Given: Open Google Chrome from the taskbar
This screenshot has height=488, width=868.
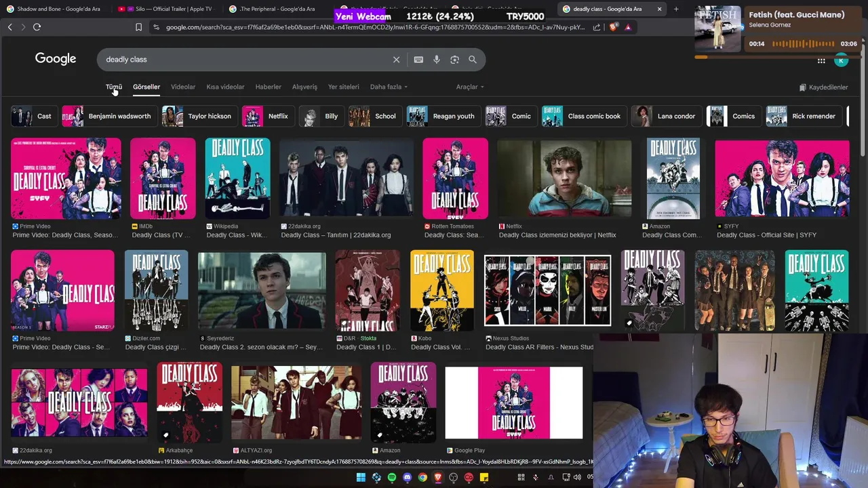Looking at the screenshot, I should pos(422,478).
